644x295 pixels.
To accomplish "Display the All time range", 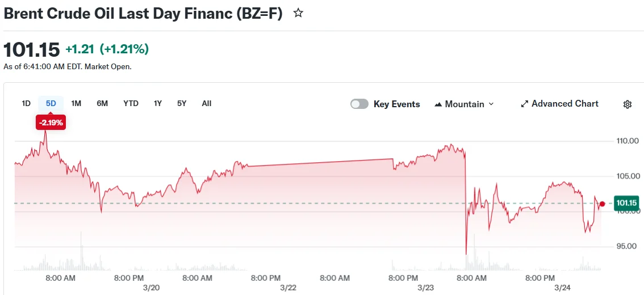I will (x=207, y=103).
